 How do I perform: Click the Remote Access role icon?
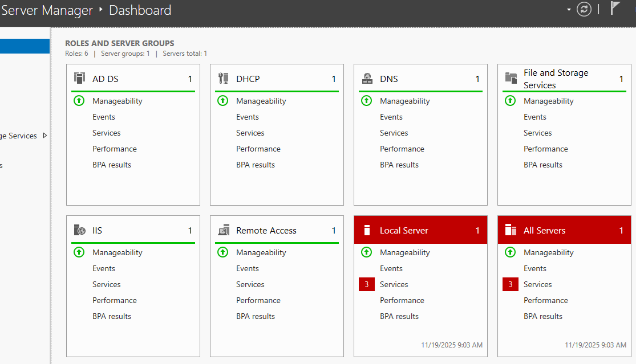(223, 230)
